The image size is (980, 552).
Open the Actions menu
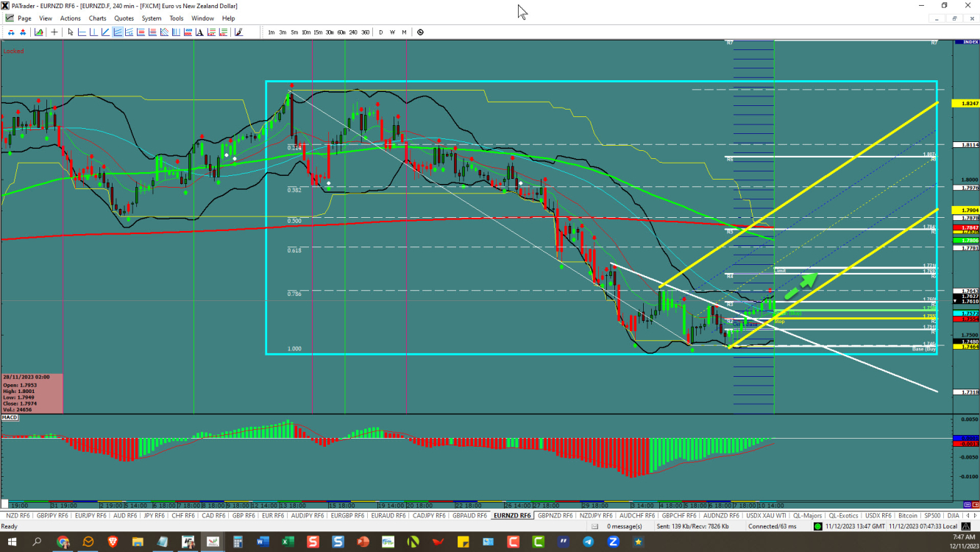tap(71, 18)
